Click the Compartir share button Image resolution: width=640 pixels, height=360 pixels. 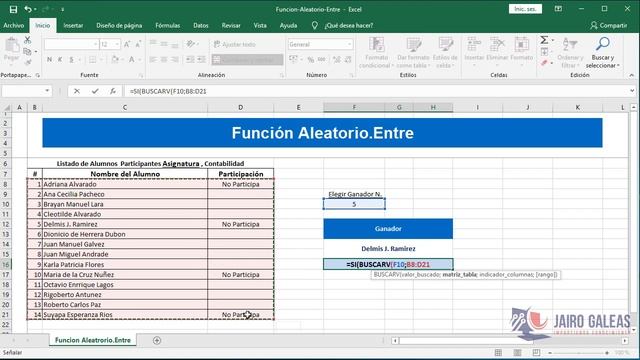[x=609, y=25]
